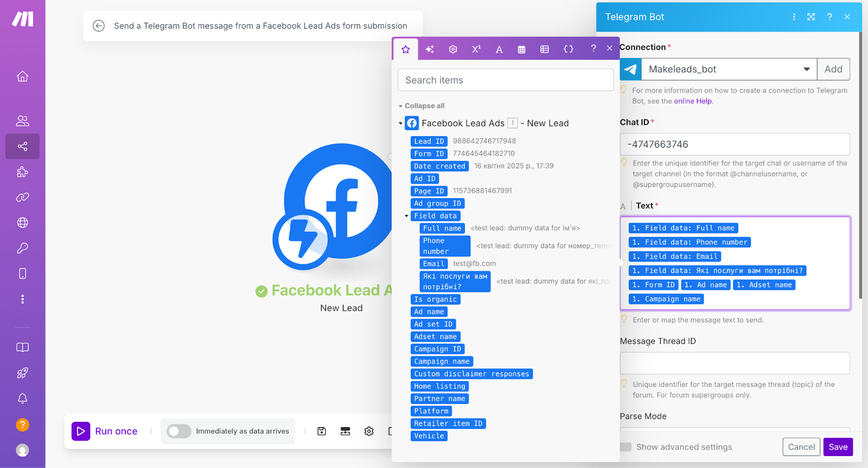The image size is (868, 468).
Task: Select the Ad group ID item
Action: (x=437, y=204)
